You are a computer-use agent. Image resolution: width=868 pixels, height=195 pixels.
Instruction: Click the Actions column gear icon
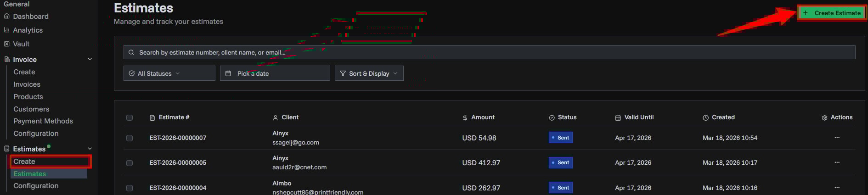point(825,118)
